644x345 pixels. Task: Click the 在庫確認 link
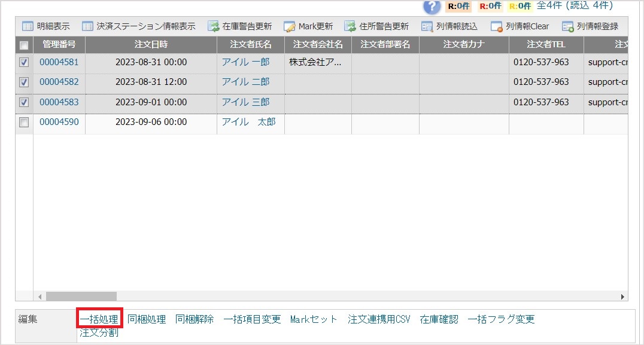point(439,319)
